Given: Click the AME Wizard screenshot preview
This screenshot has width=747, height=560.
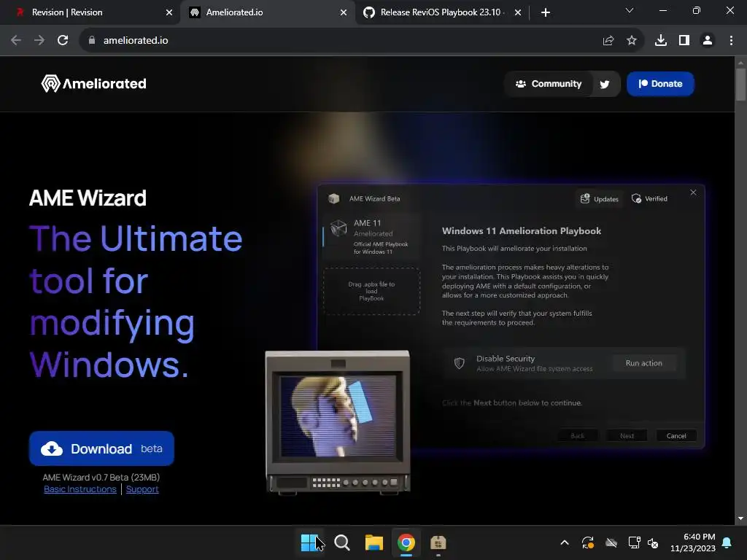Looking at the screenshot, I should [x=511, y=316].
